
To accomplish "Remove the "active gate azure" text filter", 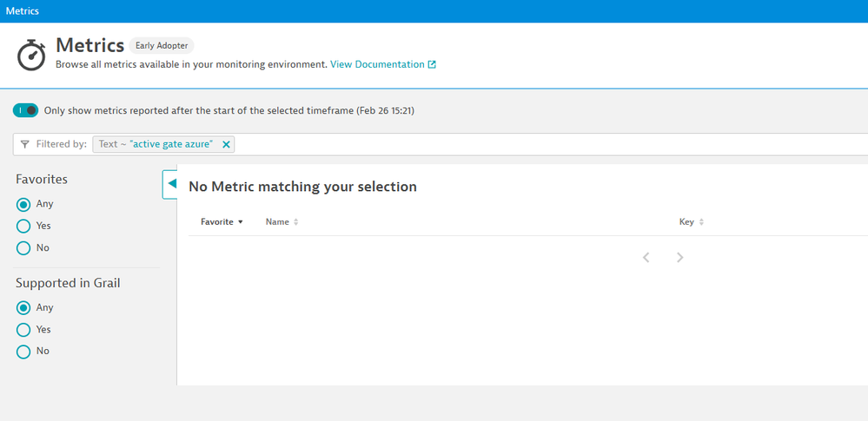I will click(x=227, y=144).
